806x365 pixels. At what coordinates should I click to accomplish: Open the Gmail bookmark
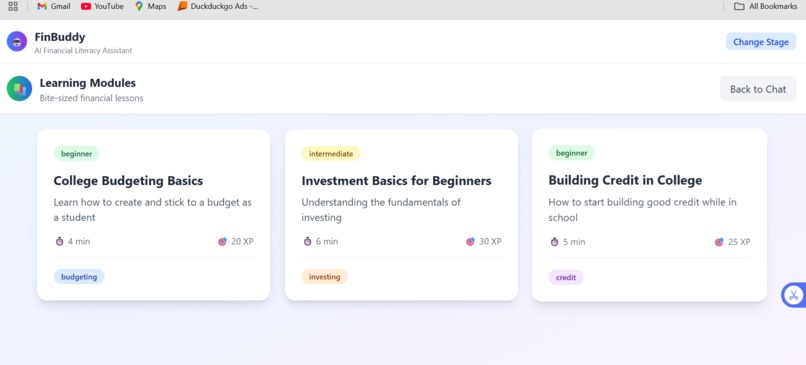[54, 7]
